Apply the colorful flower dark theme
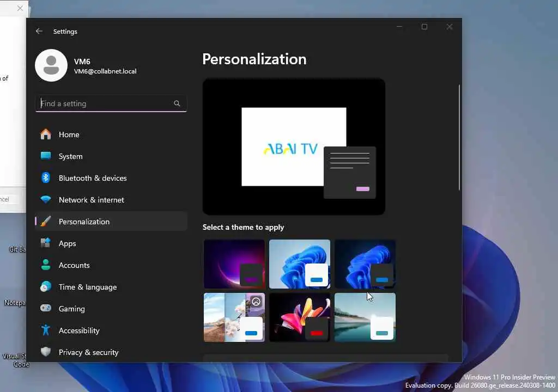Screen dimensions: 558x392 (300, 317)
